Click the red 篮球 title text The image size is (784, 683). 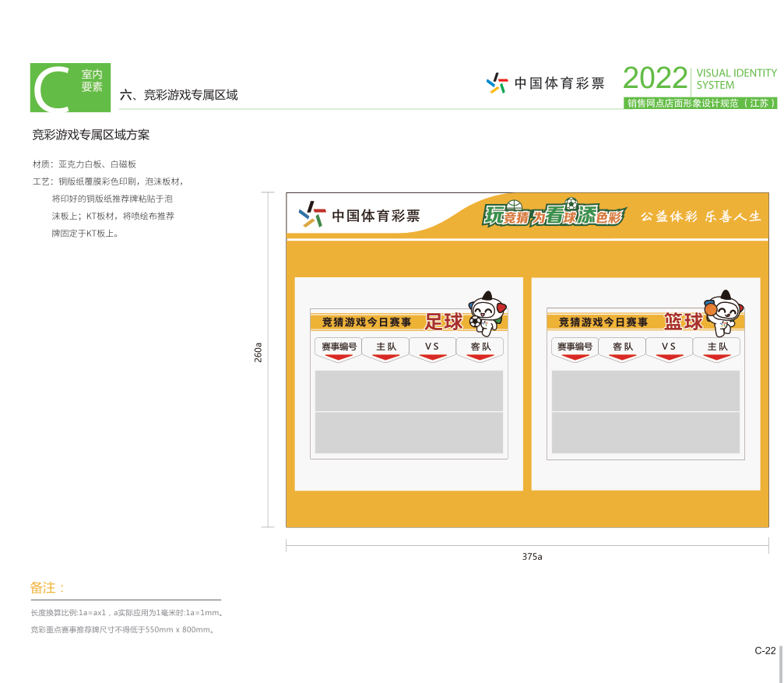[683, 322]
